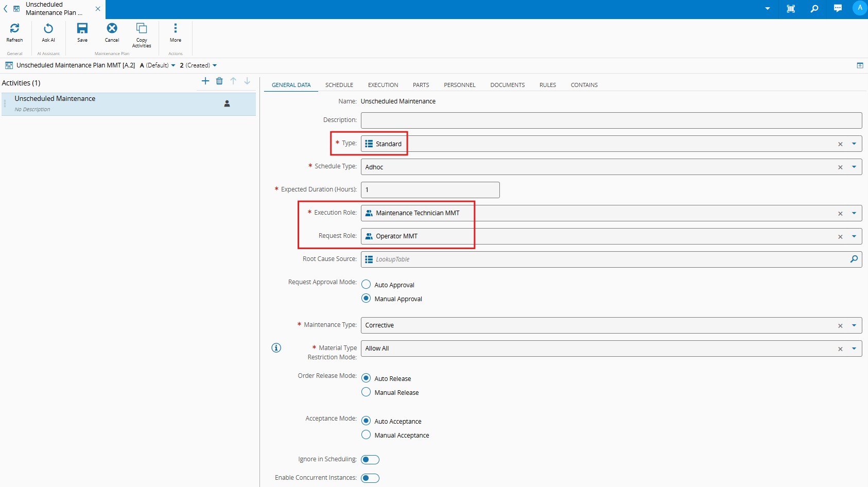Viewport: 868px width, 487px height.
Task: Open the search magnifier in the header
Action: click(814, 8)
